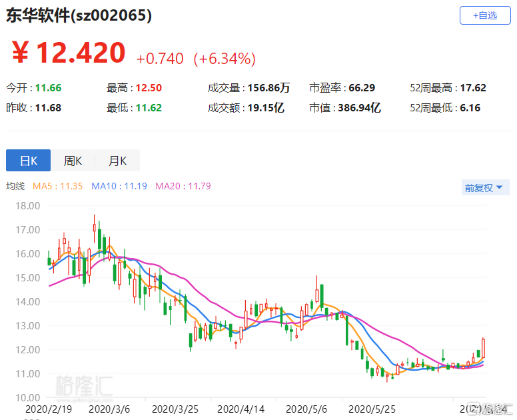Switch to the 月K monthly chart tab

117,161
